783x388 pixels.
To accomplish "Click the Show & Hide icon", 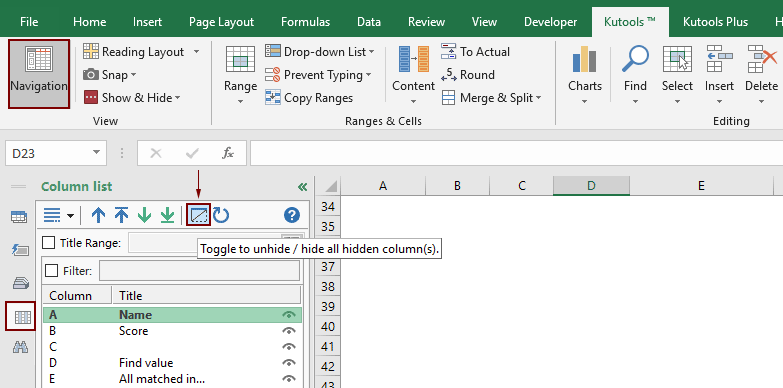I will [91, 97].
